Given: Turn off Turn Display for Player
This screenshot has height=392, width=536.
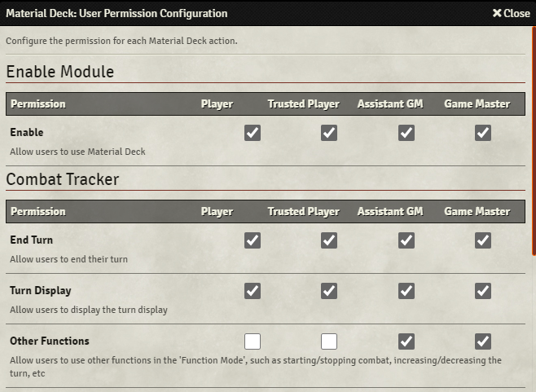Looking at the screenshot, I should coord(253,291).
